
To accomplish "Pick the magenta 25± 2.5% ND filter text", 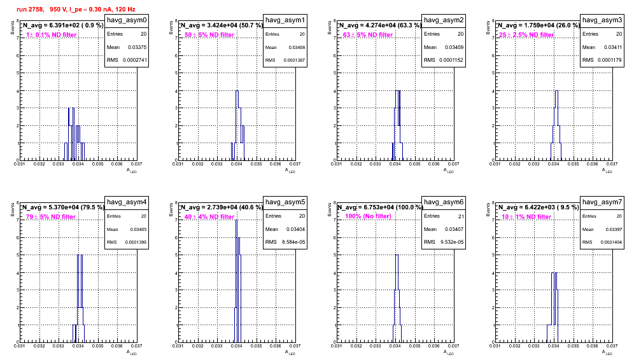I will (526, 35).
